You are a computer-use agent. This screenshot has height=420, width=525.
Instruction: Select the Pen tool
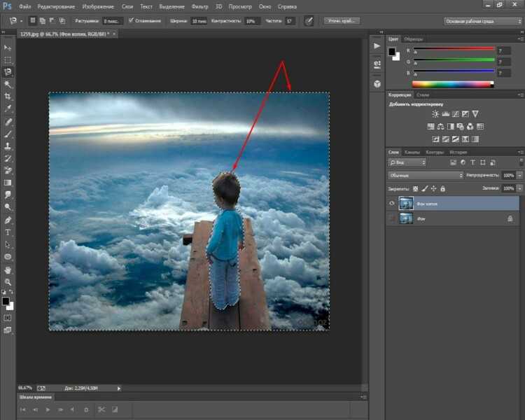click(8, 220)
